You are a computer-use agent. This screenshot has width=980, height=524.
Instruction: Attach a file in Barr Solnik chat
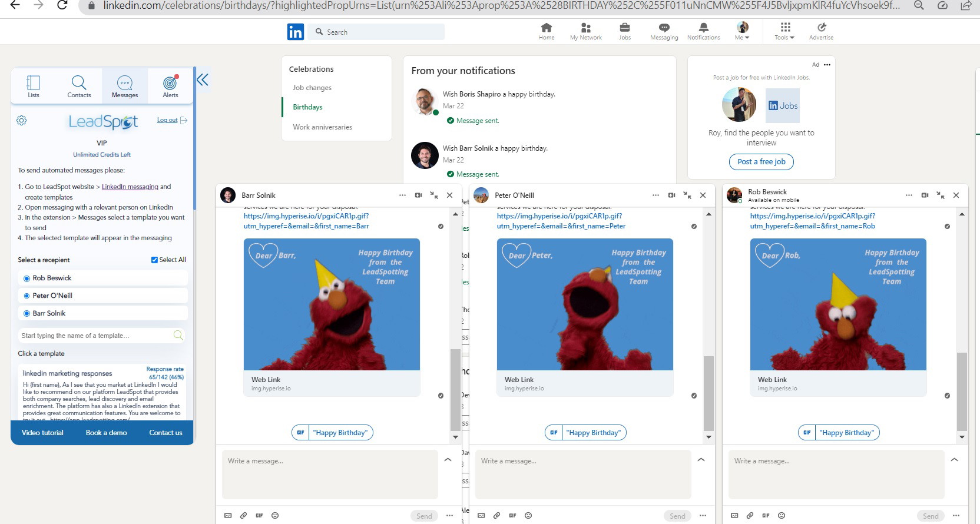click(x=243, y=516)
